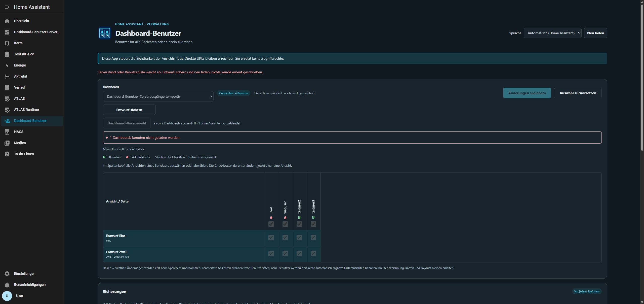Image resolution: width=644 pixels, height=304 pixels.
Task: Click the 'Vor jedem Speichern' badge
Action: click(x=587, y=291)
